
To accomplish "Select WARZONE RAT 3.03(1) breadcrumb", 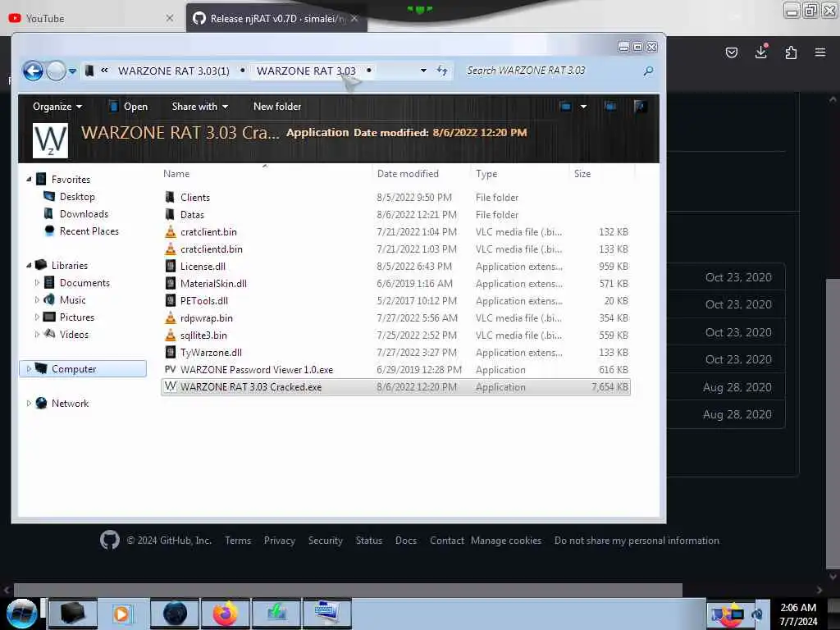I will (174, 71).
